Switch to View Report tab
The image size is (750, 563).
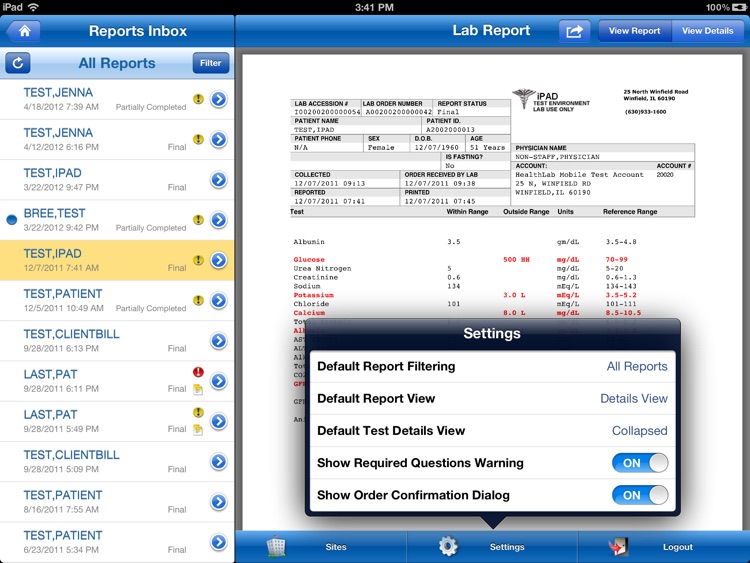pos(635,31)
